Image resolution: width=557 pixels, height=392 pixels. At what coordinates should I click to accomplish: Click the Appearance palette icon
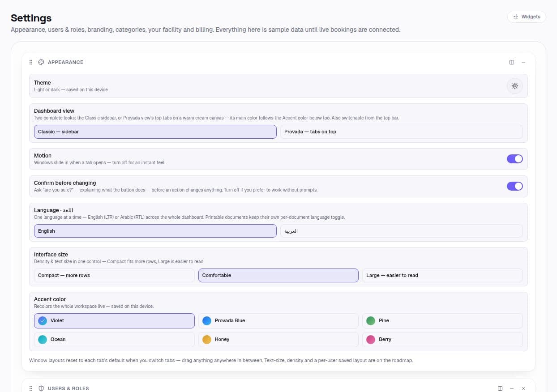(41, 62)
